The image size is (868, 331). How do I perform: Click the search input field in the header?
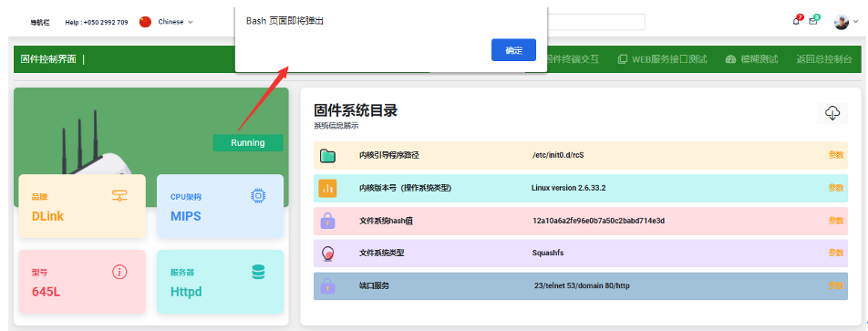pyautogui.click(x=595, y=22)
